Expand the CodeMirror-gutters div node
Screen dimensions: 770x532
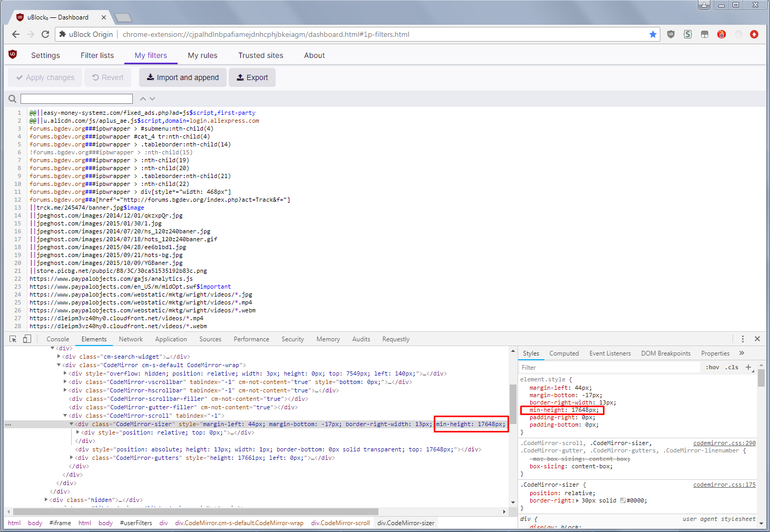(x=72, y=458)
